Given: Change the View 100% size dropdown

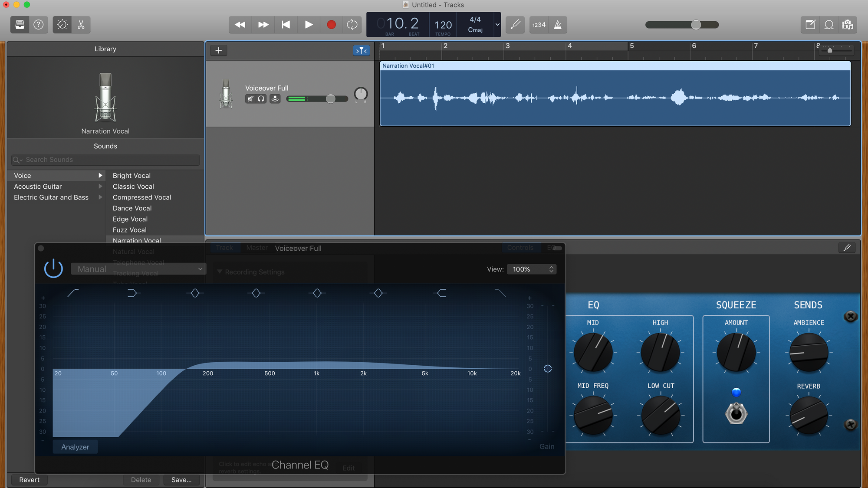Looking at the screenshot, I should [x=532, y=269].
